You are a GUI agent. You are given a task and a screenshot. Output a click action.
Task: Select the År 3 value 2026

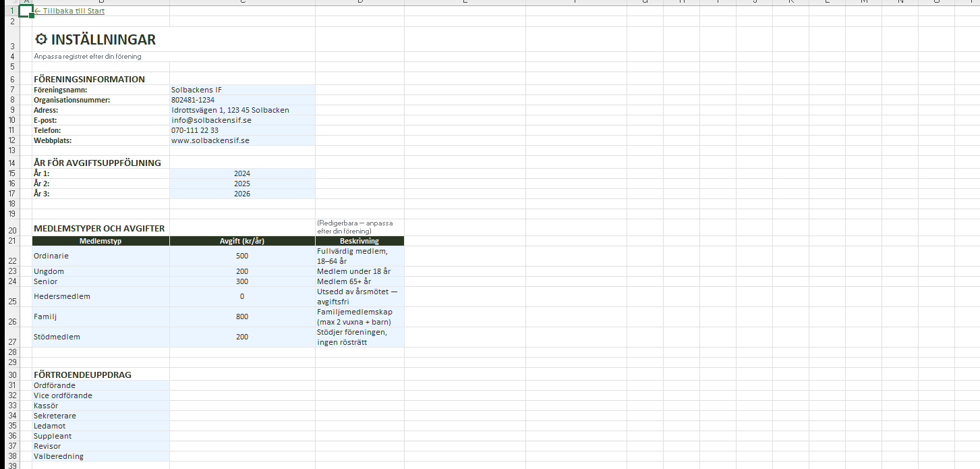(241, 194)
